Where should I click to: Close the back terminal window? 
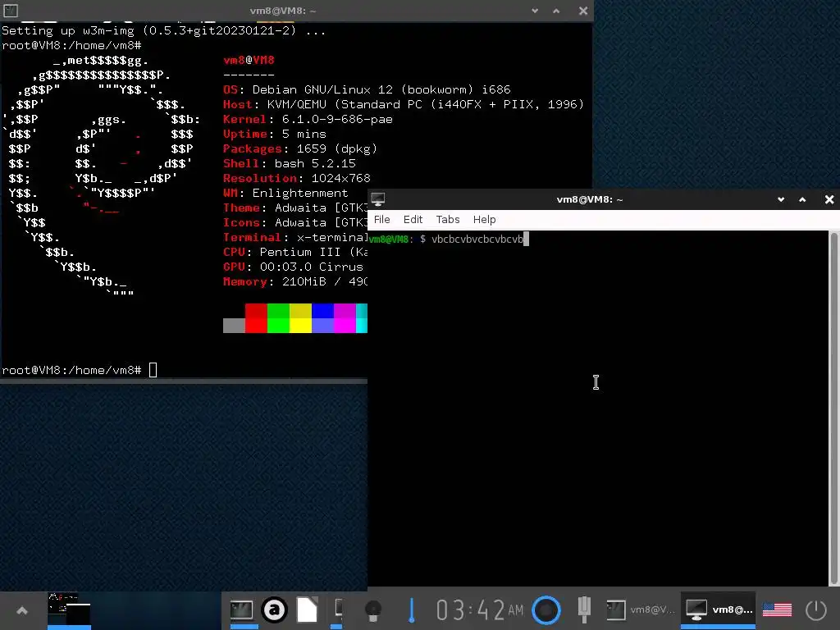pos(583,11)
